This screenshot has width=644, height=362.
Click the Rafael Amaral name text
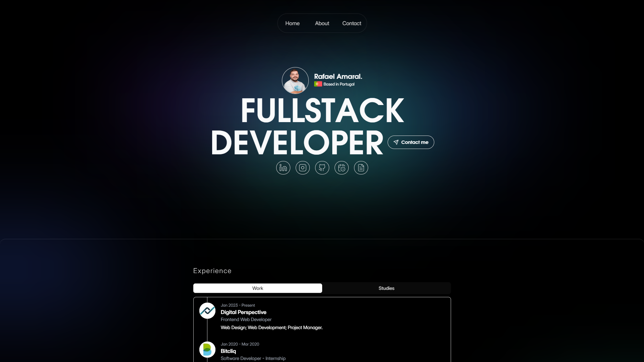coord(338,76)
